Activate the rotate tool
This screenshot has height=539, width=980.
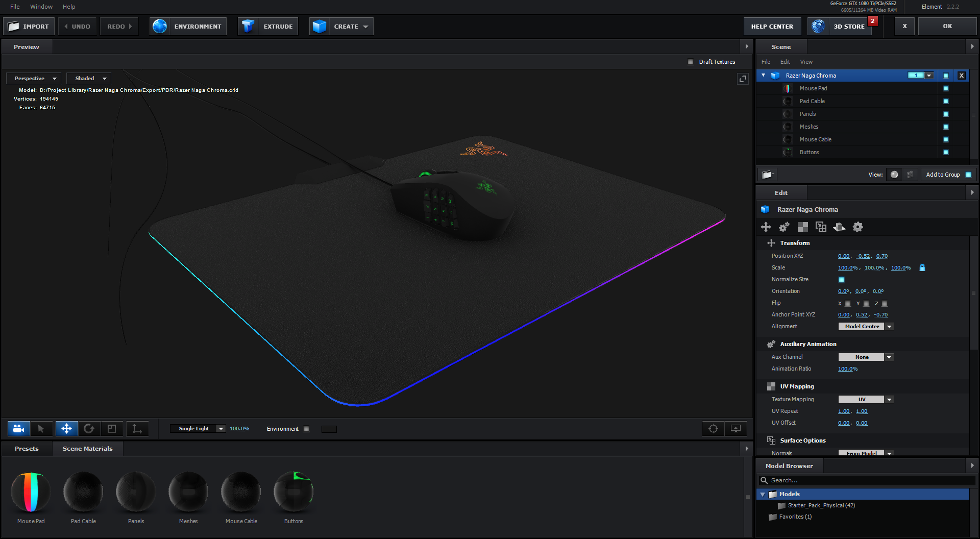point(89,429)
